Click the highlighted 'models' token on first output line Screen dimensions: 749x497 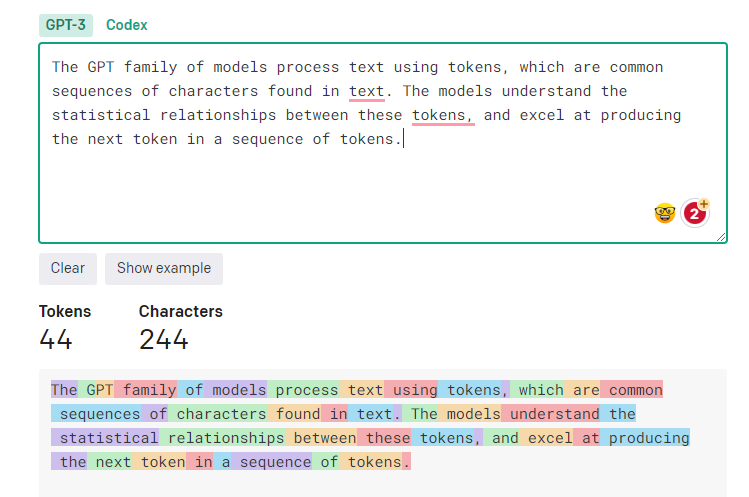pos(235,390)
